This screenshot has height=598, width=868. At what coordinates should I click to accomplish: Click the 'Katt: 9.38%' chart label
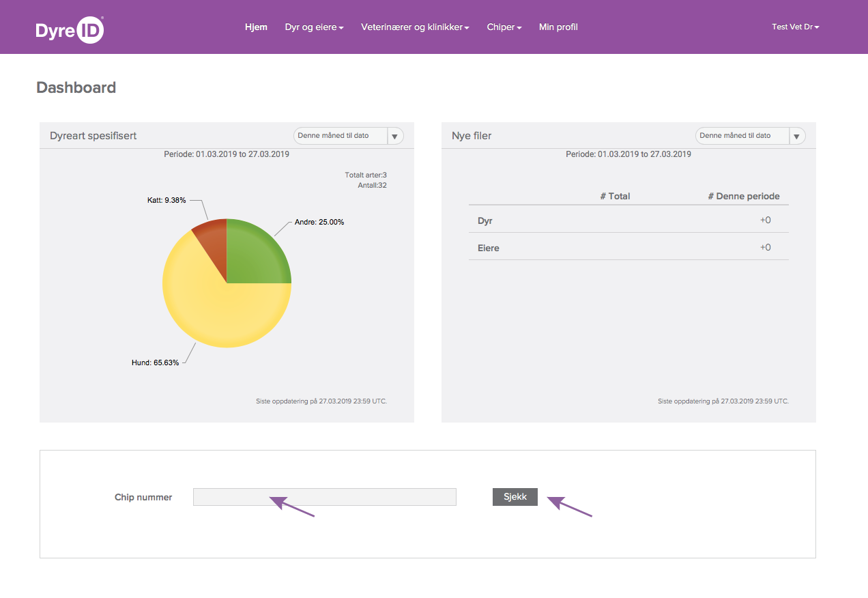(166, 201)
